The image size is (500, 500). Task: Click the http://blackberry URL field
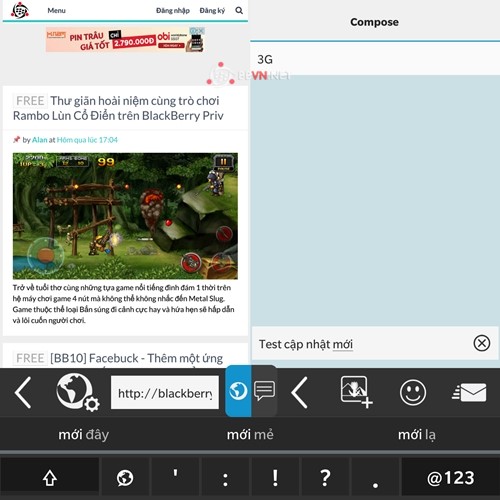click(x=165, y=393)
